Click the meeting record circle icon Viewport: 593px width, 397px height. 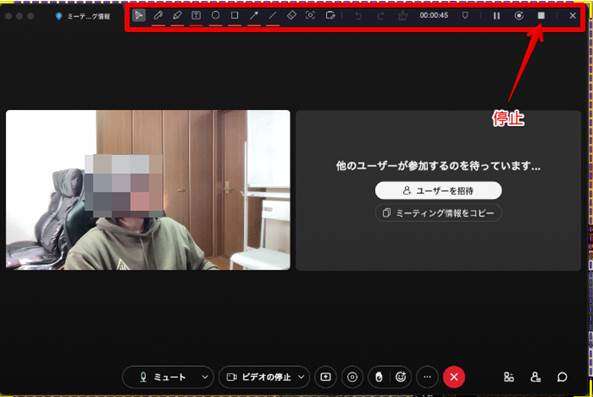(352, 377)
